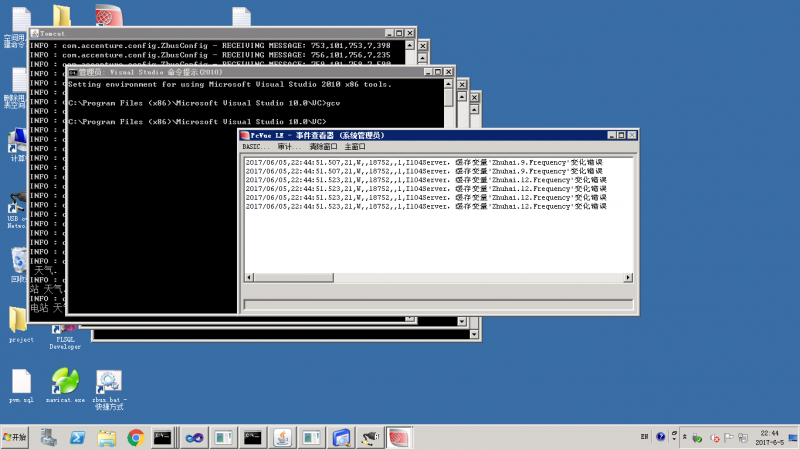Switch to the command prompt icon beside Chrome
This screenshot has height=450, width=800.
pos(163,437)
